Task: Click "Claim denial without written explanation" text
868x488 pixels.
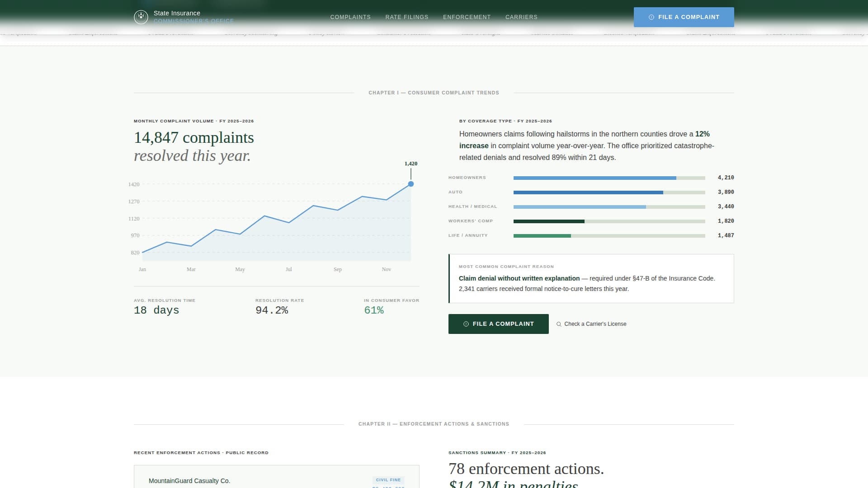Action: [x=519, y=278]
